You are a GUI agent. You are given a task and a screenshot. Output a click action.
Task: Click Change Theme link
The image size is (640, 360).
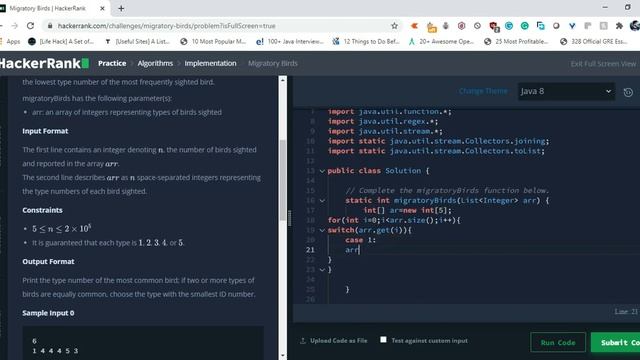point(483,91)
